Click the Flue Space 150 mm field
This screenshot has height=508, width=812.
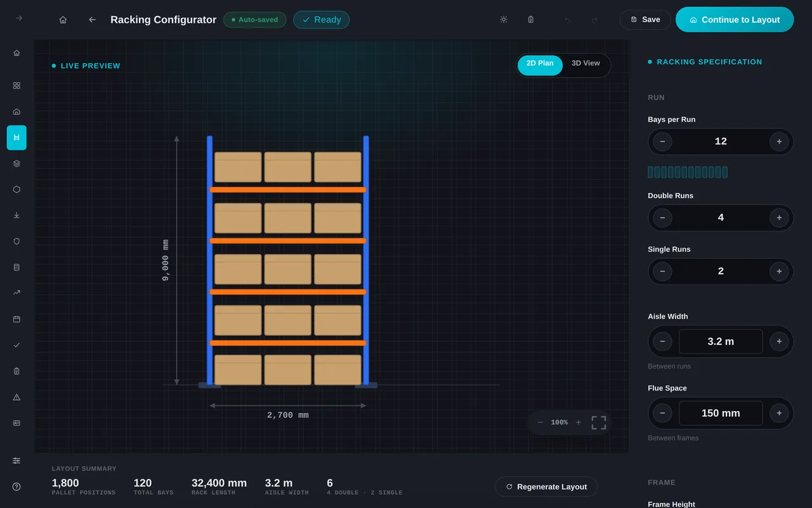point(721,413)
